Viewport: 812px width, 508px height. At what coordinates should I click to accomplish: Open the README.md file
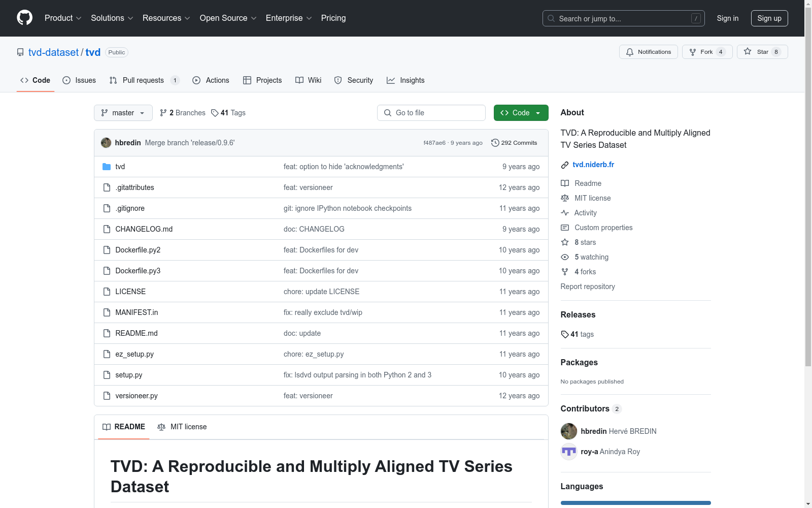tap(137, 333)
